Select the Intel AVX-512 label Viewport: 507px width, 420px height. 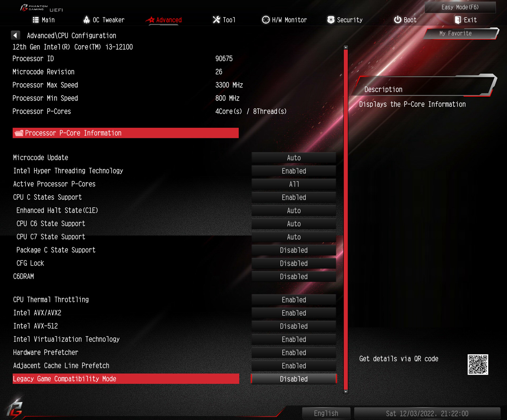click(x=35, y=326)
